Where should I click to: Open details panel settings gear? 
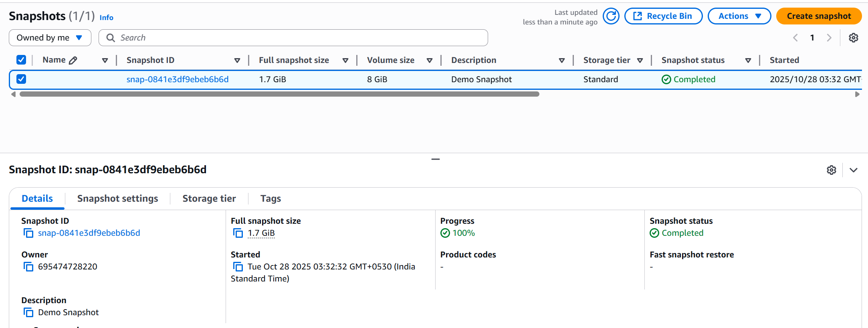832,170
